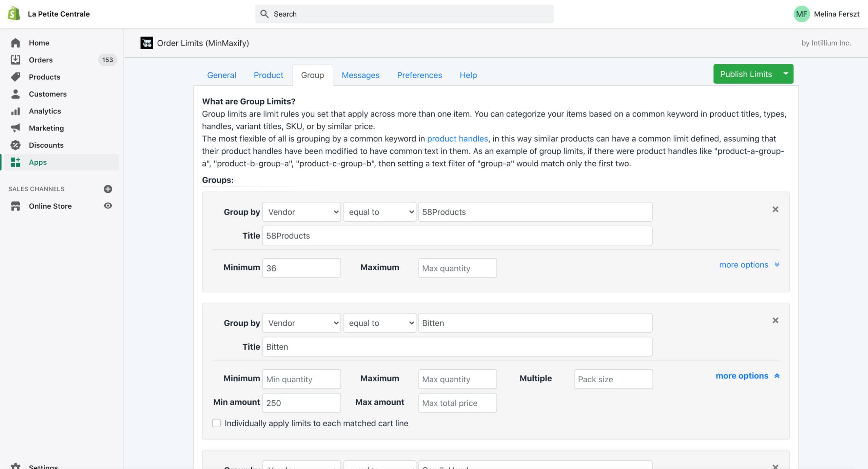Enable individually apply limits checkbox
868x469 pixels.
tap(216, 423)
